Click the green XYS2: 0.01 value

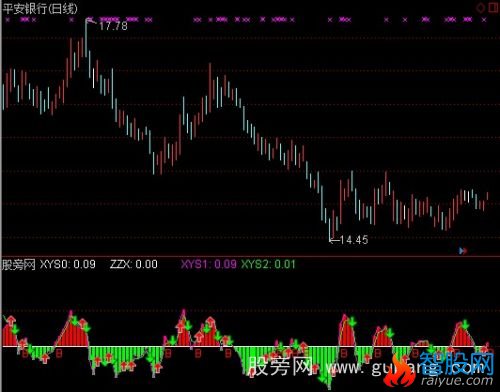(268, 264)
